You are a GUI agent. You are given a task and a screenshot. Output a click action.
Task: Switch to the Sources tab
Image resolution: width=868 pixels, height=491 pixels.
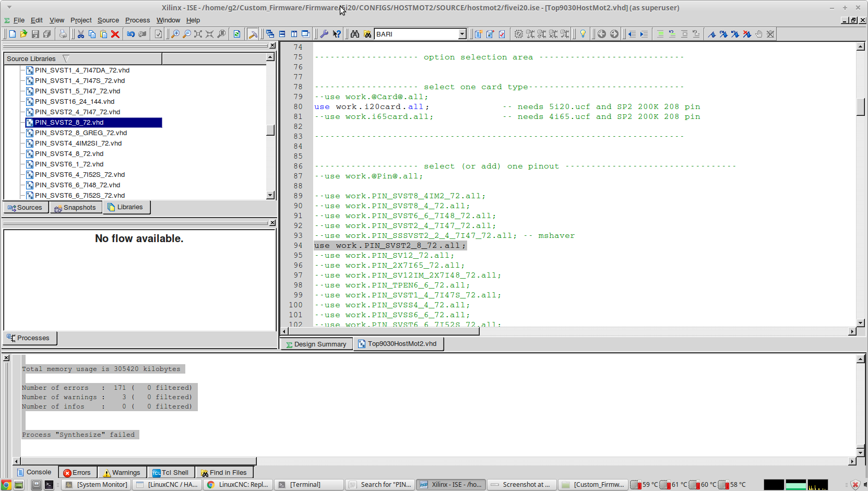[25, 207]
